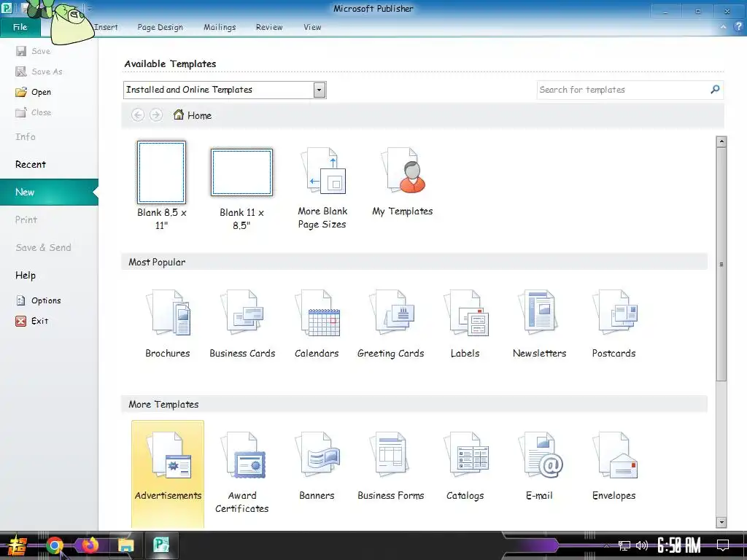Click the back navigation arrow

138,115
